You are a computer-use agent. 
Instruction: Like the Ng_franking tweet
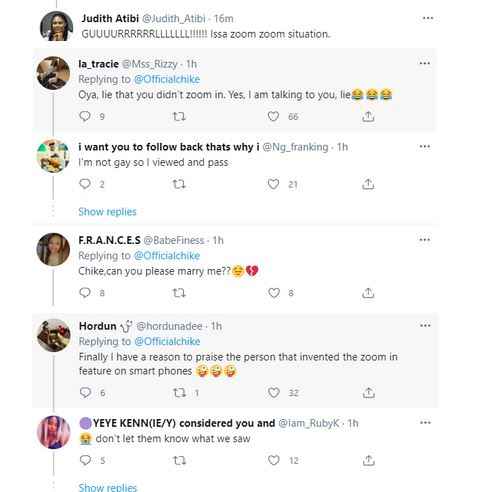(273, 184)
